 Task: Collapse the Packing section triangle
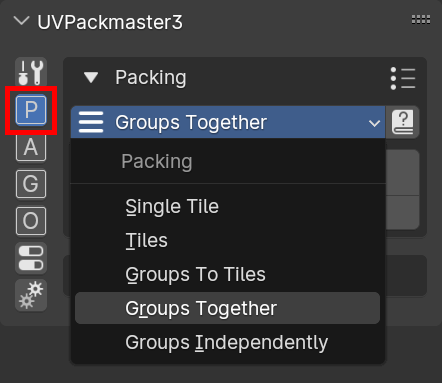91,77
